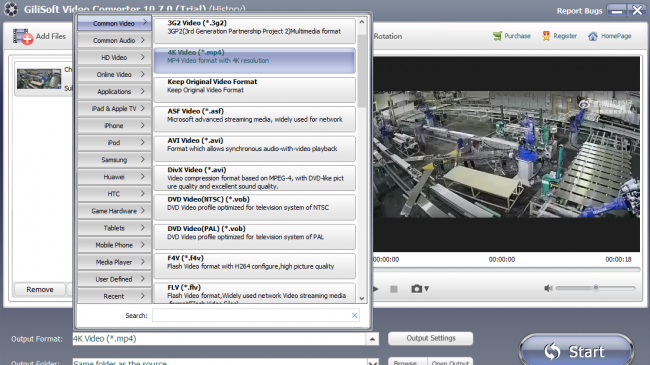Select DVD Video(NTSC) (*.vob) format
The width and height of the screenshot is (650, 365).
click(x=255, y=207)
